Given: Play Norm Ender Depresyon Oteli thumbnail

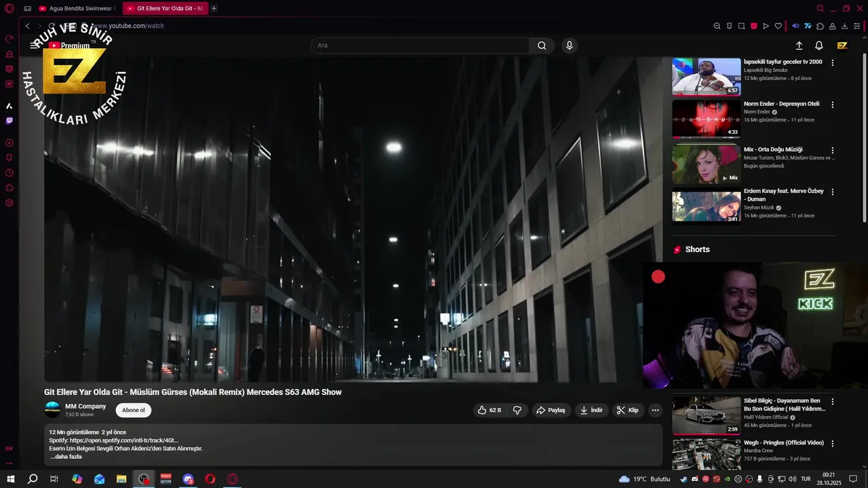Looking at the screenshot, I should [707, 119].
